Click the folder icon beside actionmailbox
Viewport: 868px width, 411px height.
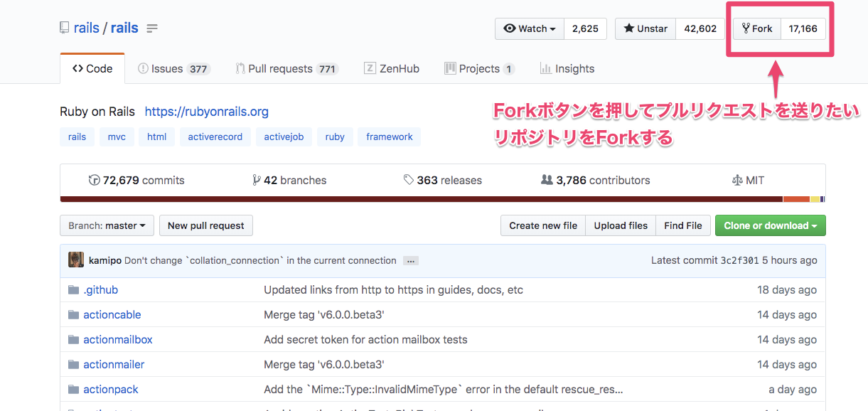(73, 340)
